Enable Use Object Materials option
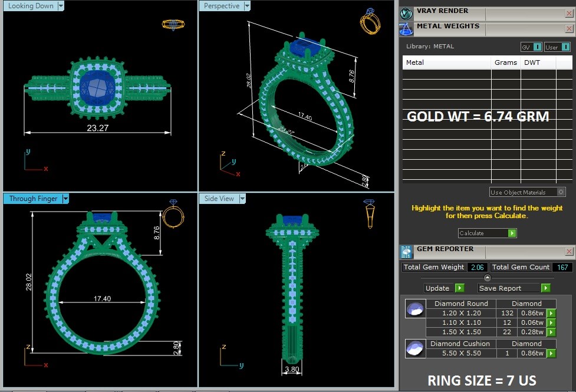 click(x=561, y=192)
